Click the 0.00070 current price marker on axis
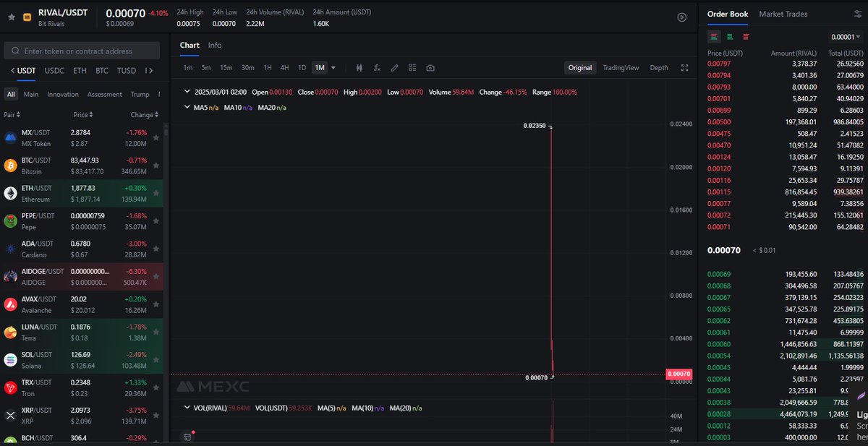868x446 pixels. pyautogui.click(x=678, y=374)
